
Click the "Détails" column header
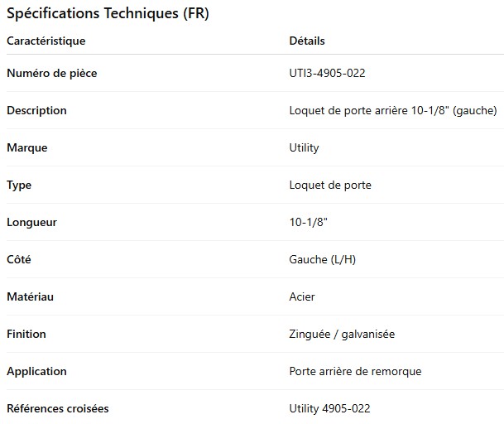point(307,41)
